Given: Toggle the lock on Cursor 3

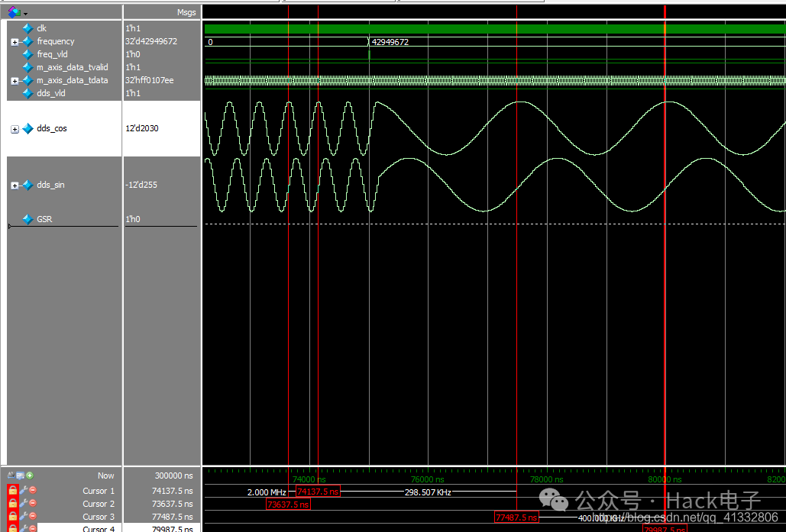Looking at the screenshot, I should tap(12, 517).
